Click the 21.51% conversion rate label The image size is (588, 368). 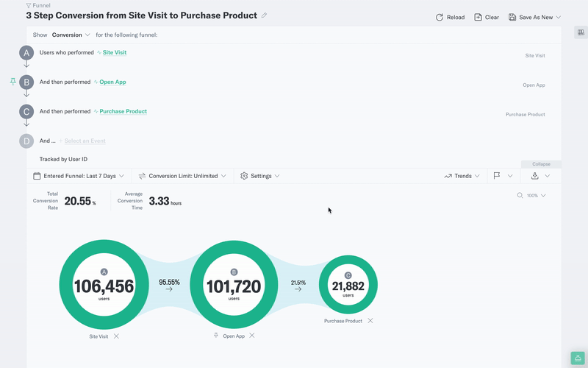click(x=298, y=283)
